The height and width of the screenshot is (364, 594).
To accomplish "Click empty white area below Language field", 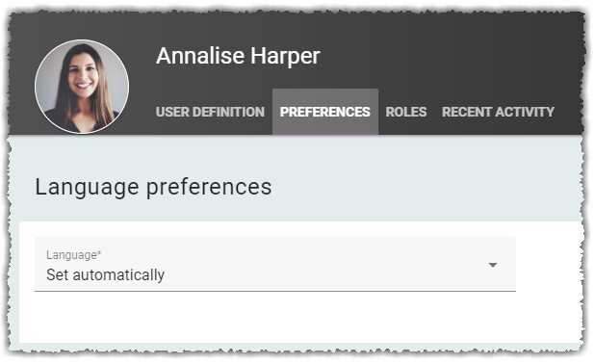I will click(x=275, y=318).
